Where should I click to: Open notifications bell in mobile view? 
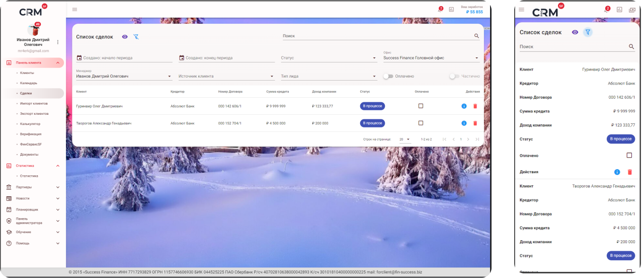click(606, 10)
